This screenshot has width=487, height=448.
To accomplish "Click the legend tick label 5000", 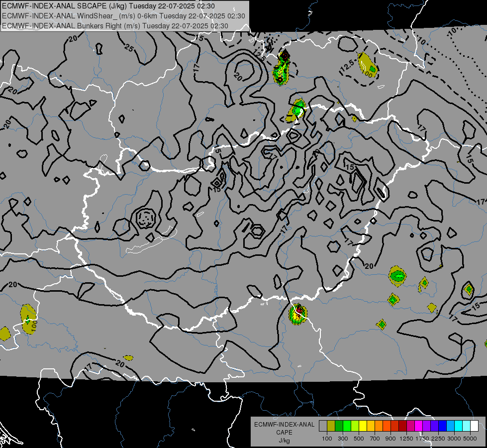I will [x=470, y=439].
